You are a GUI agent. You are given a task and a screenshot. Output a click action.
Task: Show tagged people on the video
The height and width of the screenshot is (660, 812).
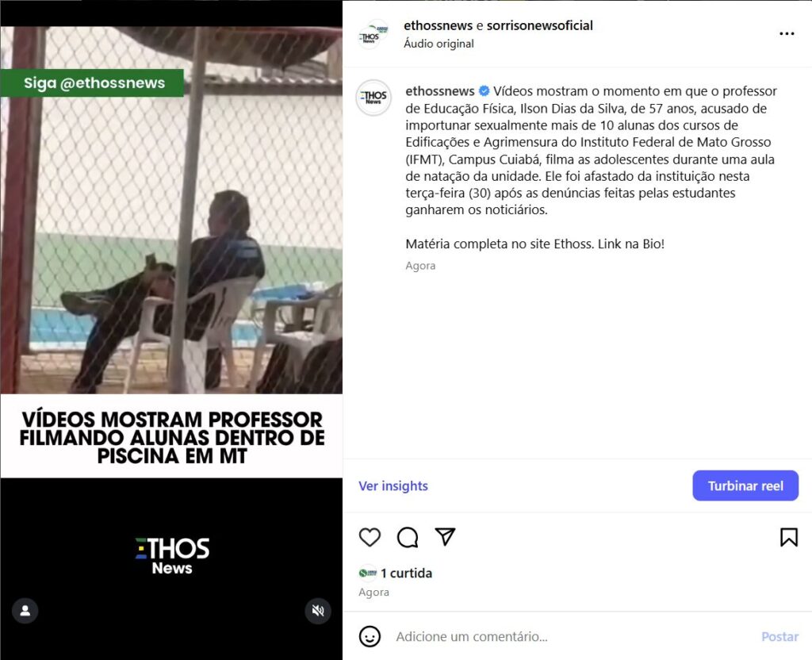(25, 611)
